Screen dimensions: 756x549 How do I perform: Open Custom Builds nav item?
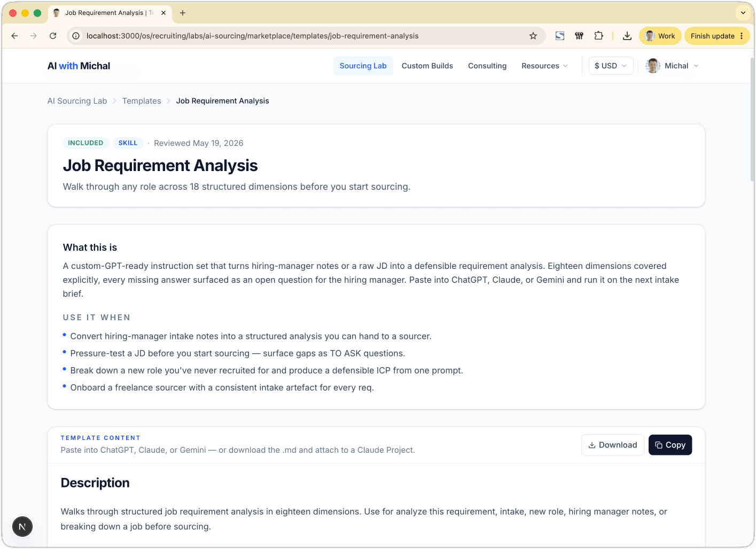427,66
